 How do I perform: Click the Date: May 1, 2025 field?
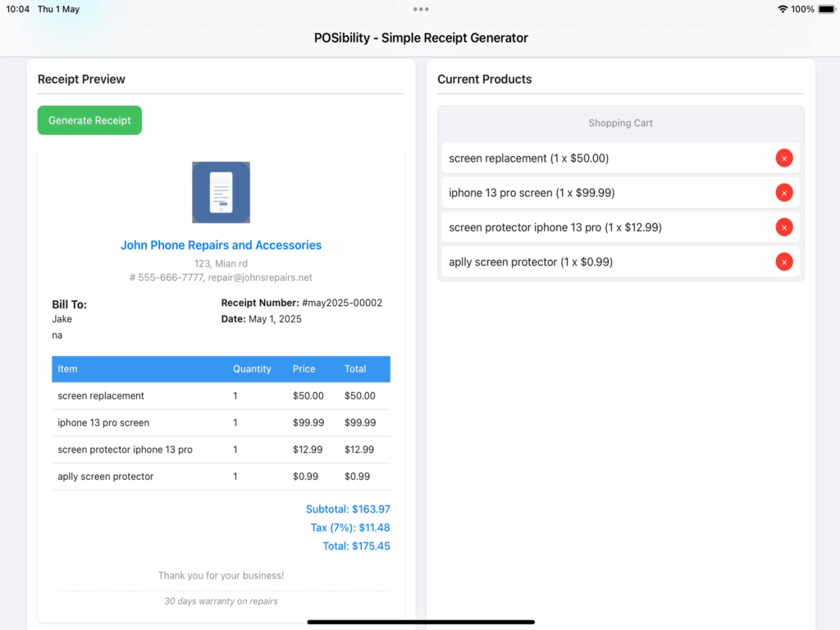(x=262, y=319)
